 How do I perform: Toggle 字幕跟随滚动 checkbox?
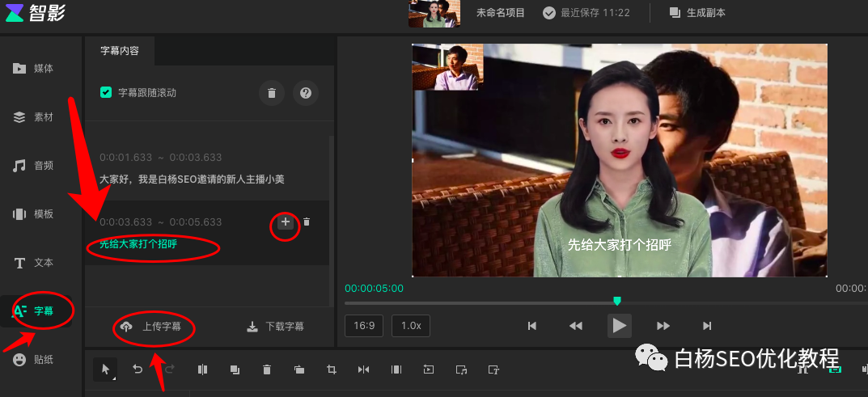pyautogui.click(x=106, y=93)
